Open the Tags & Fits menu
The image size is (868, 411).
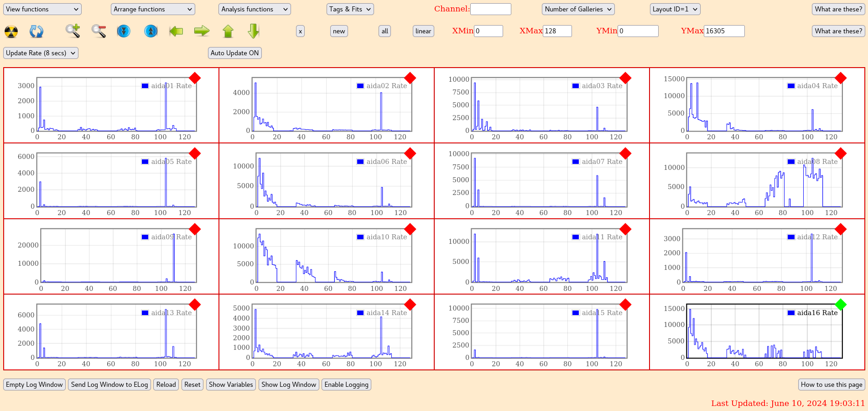pyautogui.click(x=350, y=9)
